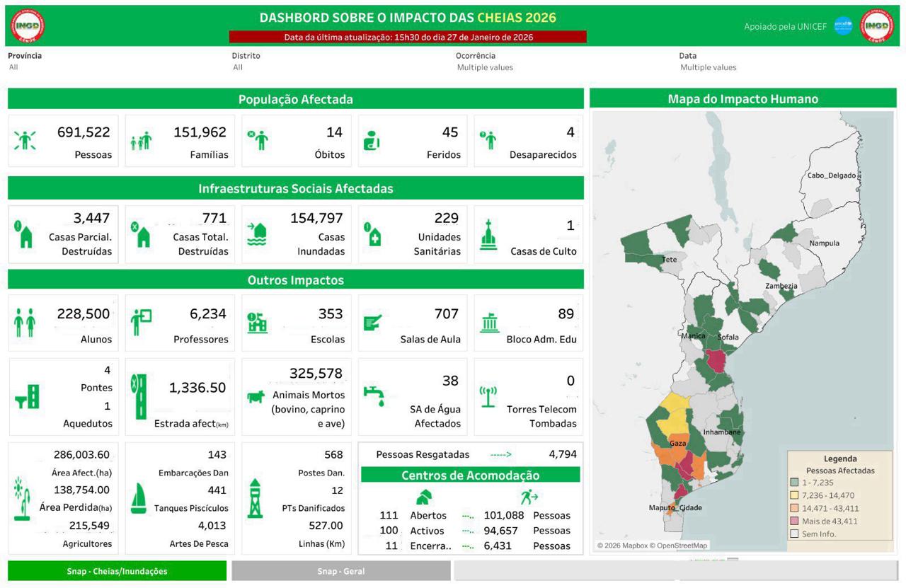Click the Feridos injured person icon
Viewport: 906px width, 588px height.
click(372, 139)
